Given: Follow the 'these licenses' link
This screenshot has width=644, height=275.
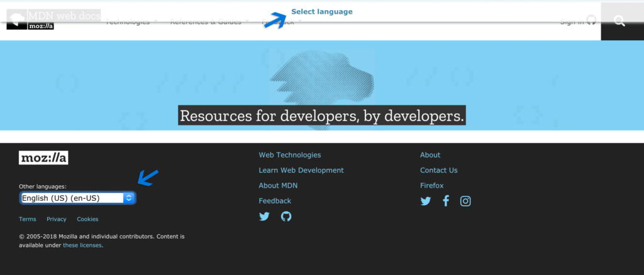Looking at the screenshot, I should 82,245.
